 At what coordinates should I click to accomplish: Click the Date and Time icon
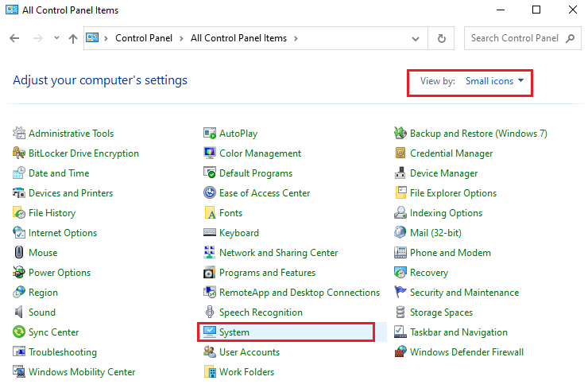point(19,173)
